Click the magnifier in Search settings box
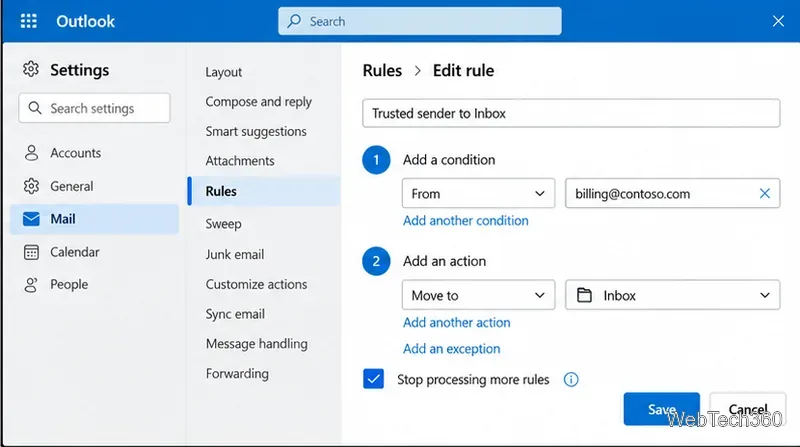 (x=35, y=108)
